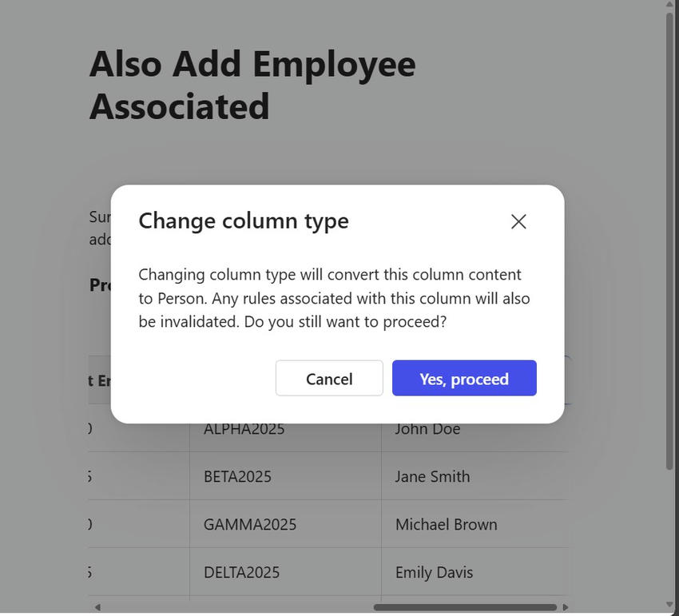Click the left arrow on horizontal scrollbar

point(97,606)
